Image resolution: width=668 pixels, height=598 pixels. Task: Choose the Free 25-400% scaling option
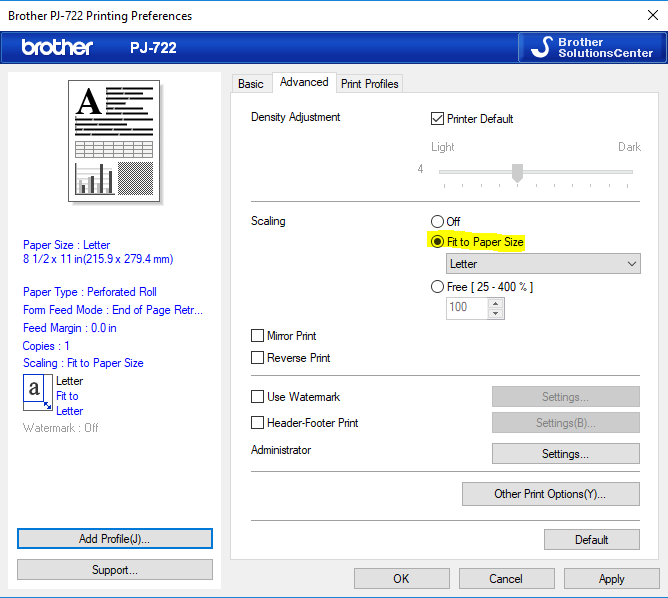[x=437, y=287]
